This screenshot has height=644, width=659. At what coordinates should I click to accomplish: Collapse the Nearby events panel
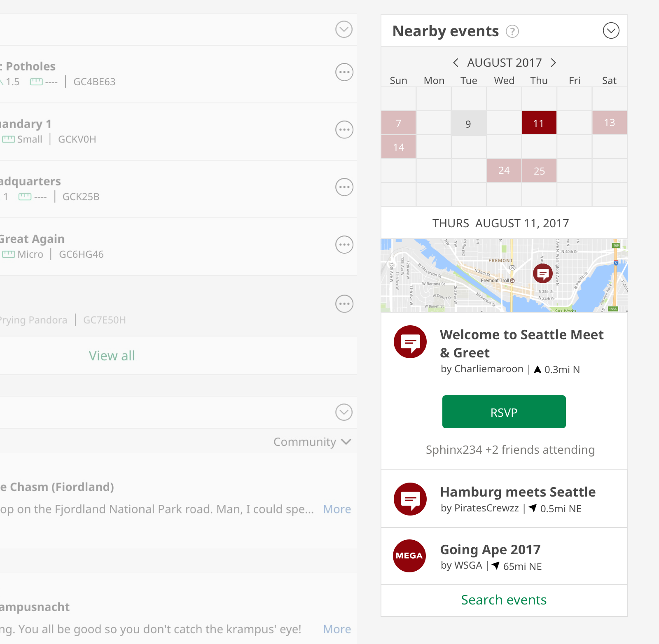click(611, 30)
